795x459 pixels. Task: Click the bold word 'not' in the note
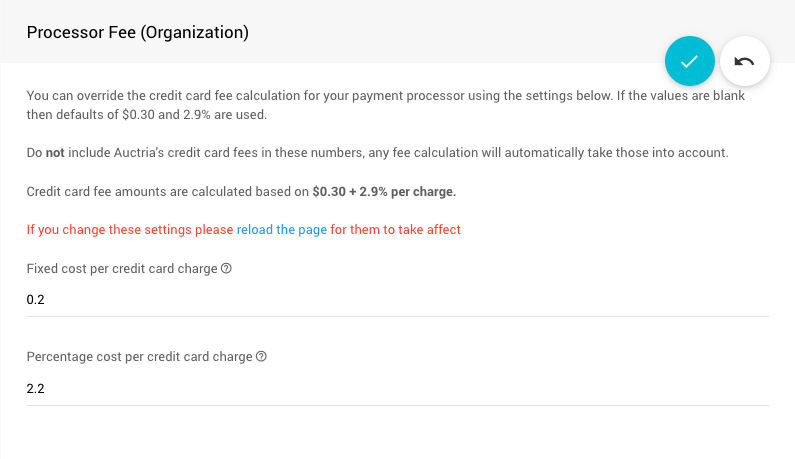pos(56,153)
